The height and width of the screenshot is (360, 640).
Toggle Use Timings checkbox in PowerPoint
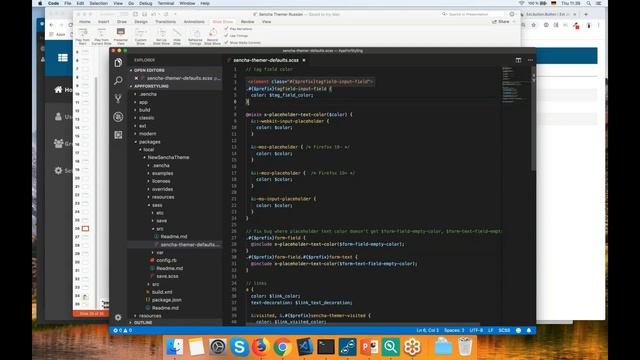pos(226,36)
